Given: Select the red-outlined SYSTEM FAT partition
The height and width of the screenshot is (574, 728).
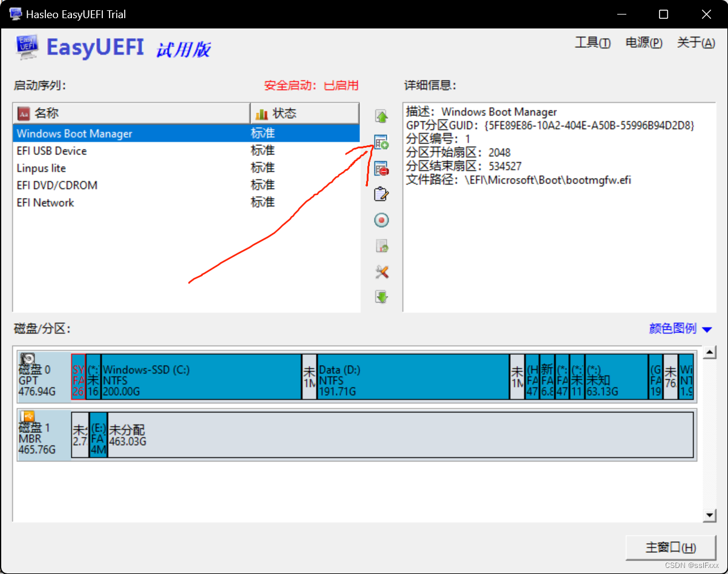Looking at the screenshot, I should pos(79,377).
